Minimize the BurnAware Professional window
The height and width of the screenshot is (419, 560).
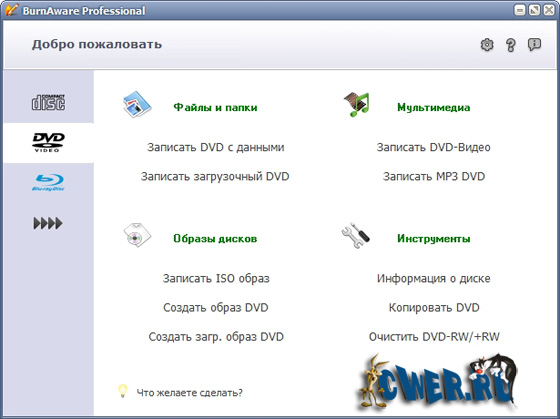click(520, 10)
